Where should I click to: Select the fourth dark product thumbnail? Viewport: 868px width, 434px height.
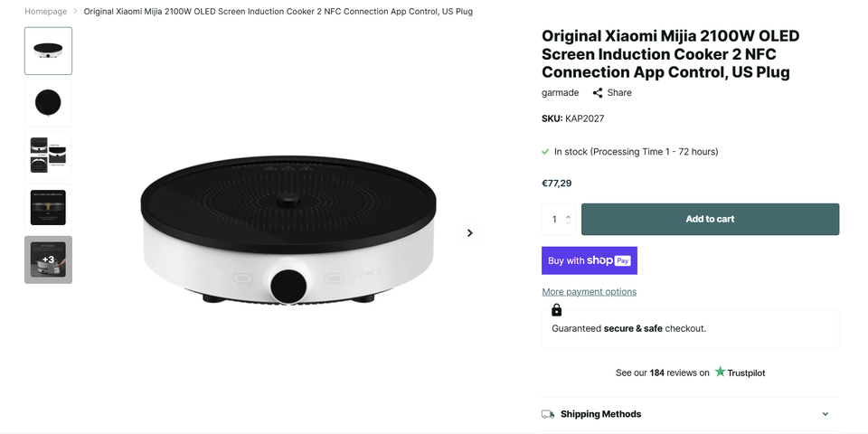[48, 207]
